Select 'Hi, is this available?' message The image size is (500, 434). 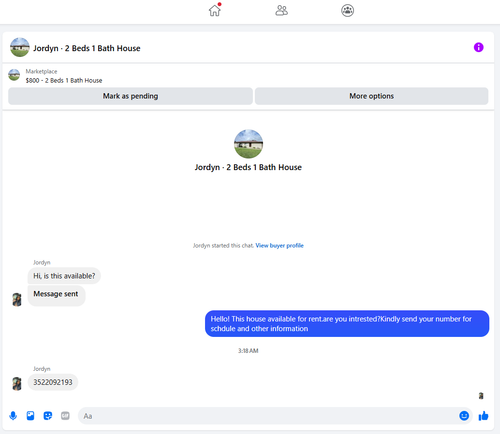coord(64,276)
